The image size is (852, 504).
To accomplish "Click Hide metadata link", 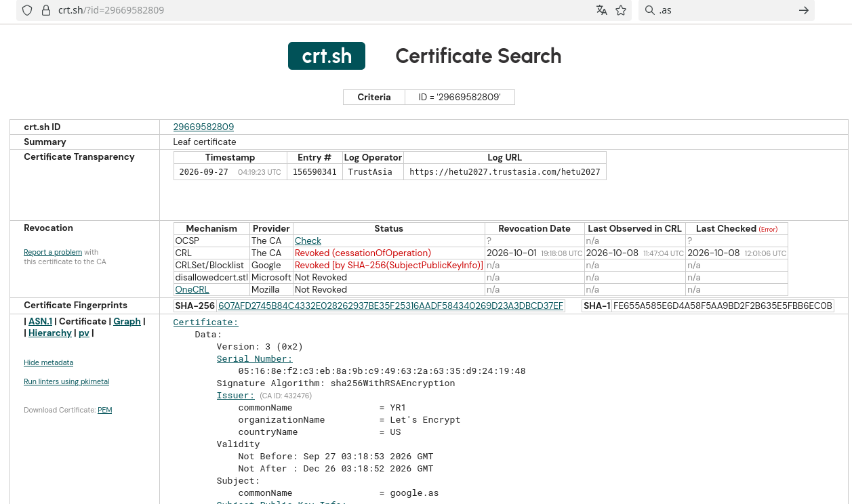I will [x=48, y=362].
